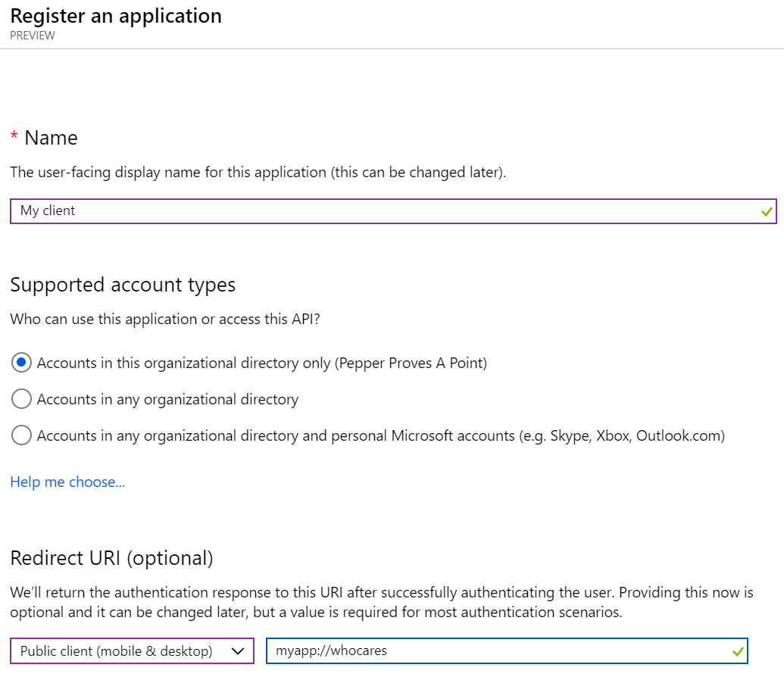Click the Redirect URI (optional) heading
This screenshot has width=784, height=680.
pos(111,558)
